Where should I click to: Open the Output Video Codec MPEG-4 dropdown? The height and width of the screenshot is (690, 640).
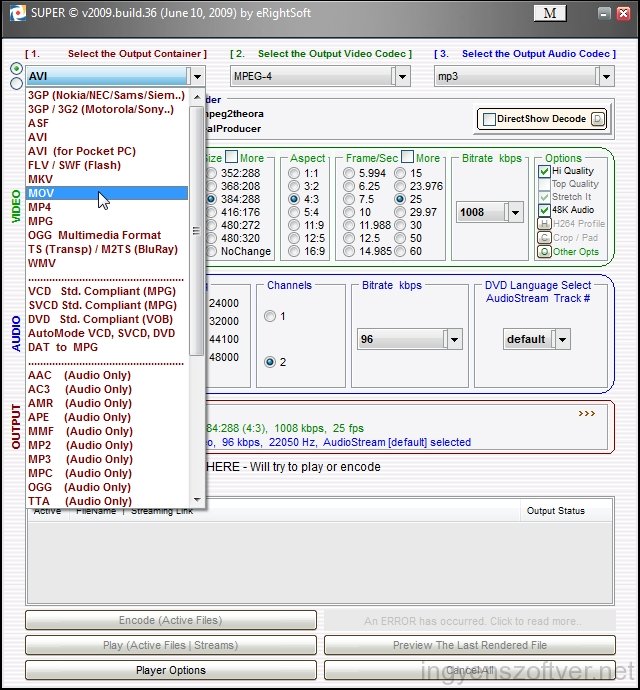click(x=402, y=76)
